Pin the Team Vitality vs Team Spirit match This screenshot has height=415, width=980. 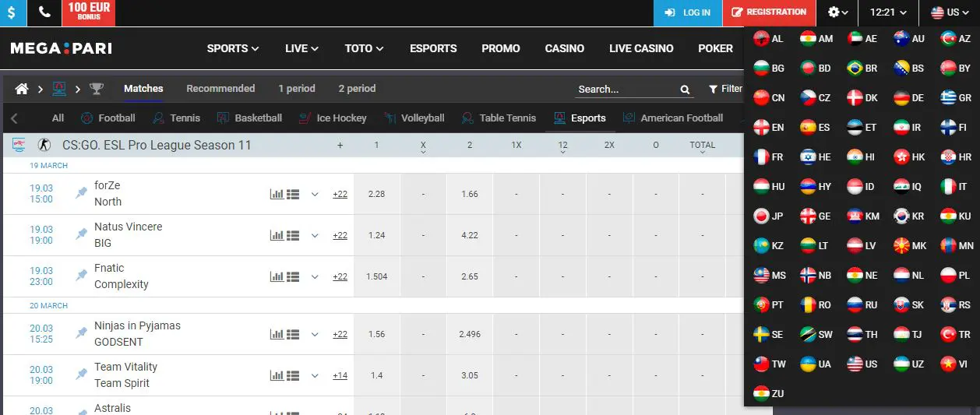[x=81, y=375]
